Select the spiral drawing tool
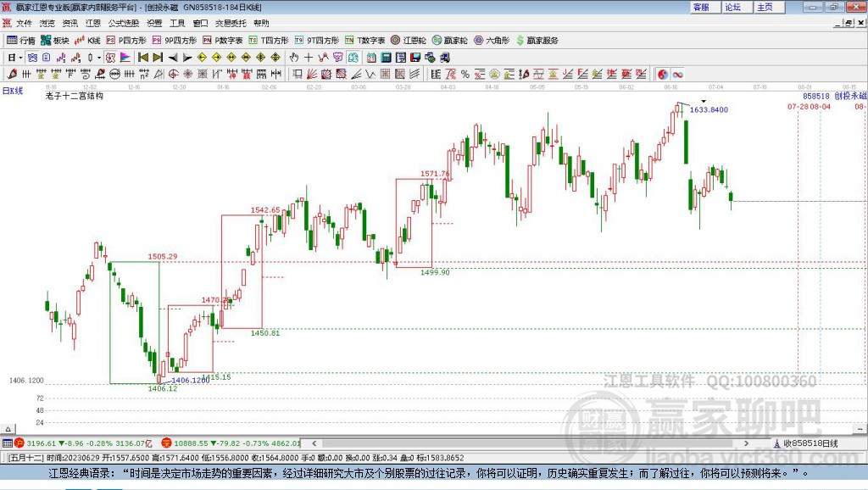868x490 pixels. point(86,75)
